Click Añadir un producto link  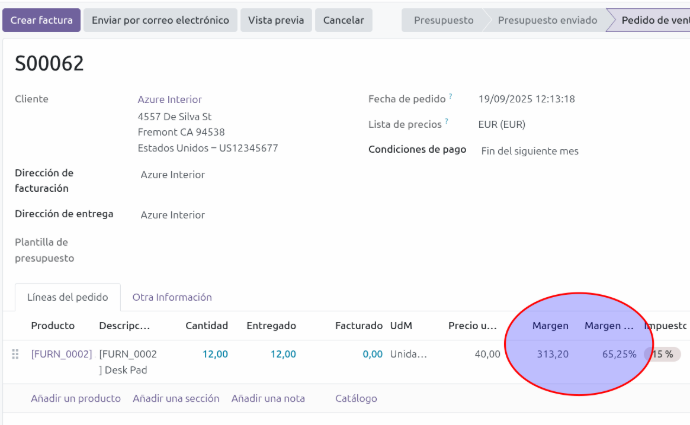point(75,398)
